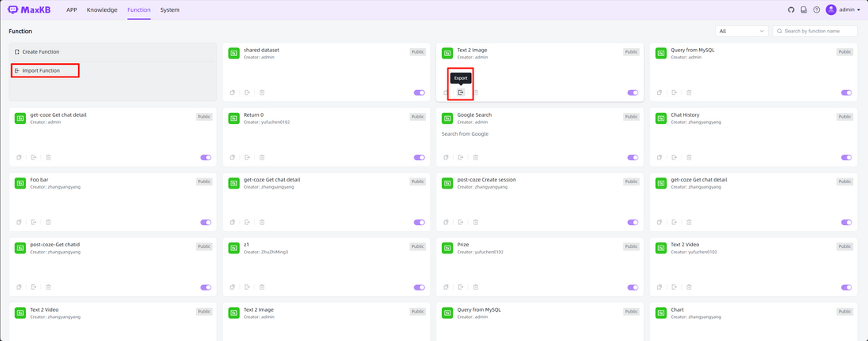The height and width of the screenshot is (341, 868).
Task: Focus the search by function name field
Action: [x=819, y=32]
